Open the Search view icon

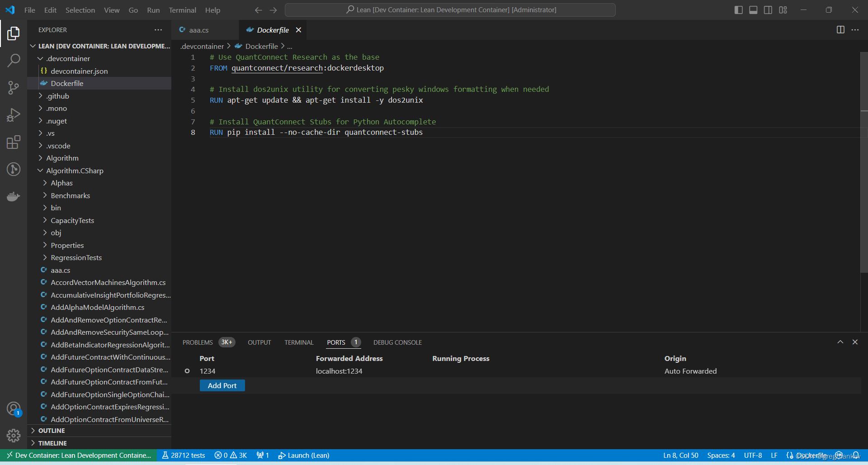14,60
